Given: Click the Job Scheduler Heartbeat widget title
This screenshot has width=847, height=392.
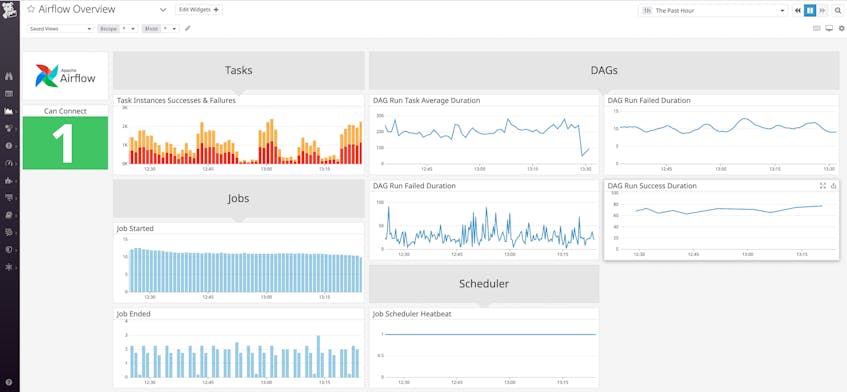Looking at the screenshot, I should point(412,314).
